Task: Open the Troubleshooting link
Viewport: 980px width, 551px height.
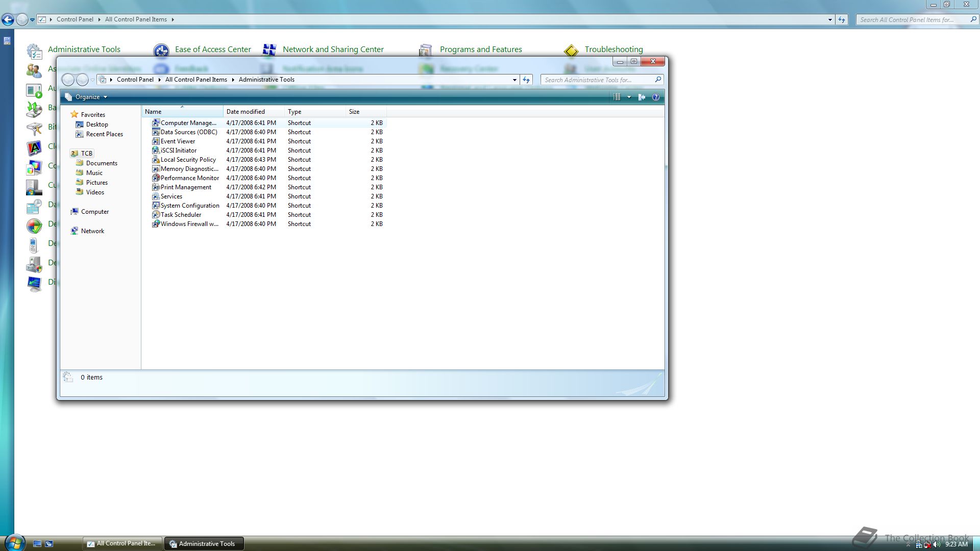Action: 614,49
